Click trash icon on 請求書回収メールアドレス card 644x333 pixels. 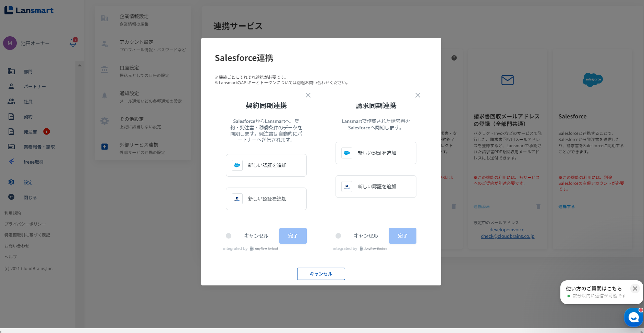tap(538, 206)
